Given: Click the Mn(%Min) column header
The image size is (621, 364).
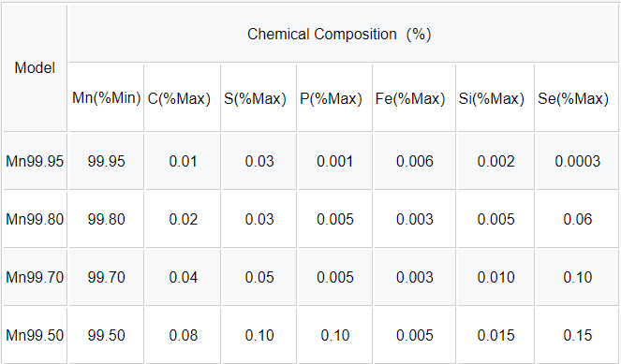Looking at the screenshot, I should (106, 97).
